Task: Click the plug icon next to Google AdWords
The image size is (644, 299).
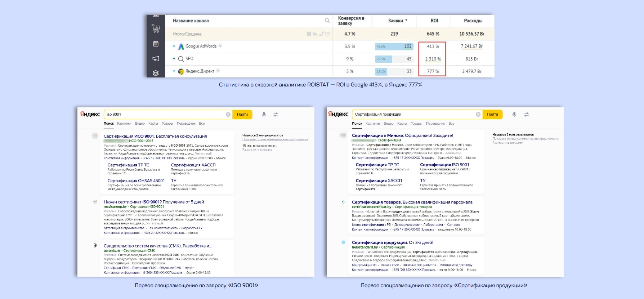Action: pos(220,46)
